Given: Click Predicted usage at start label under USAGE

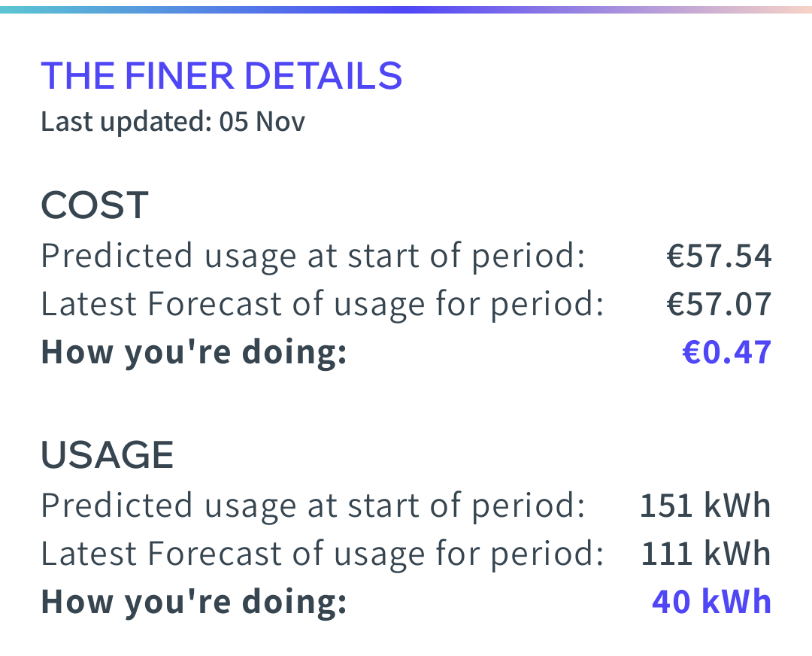Looking at the screenshot, I should pyautogui.click(x=314, y=507).
